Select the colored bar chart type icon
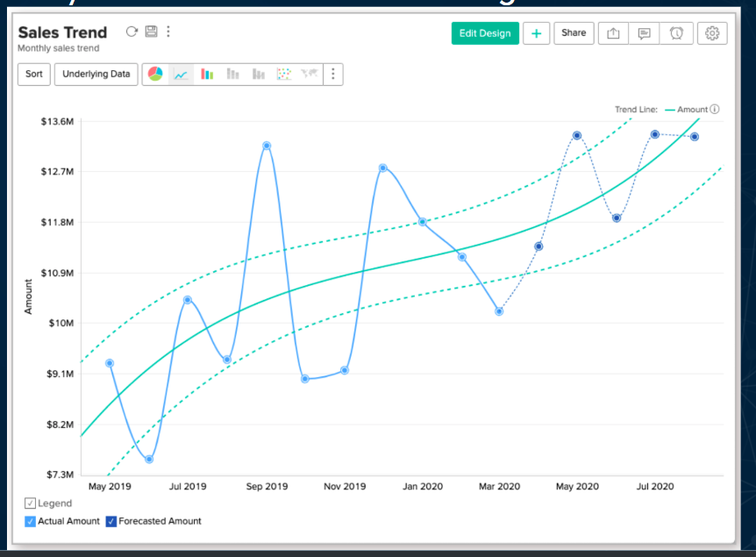 coord(207,75)
